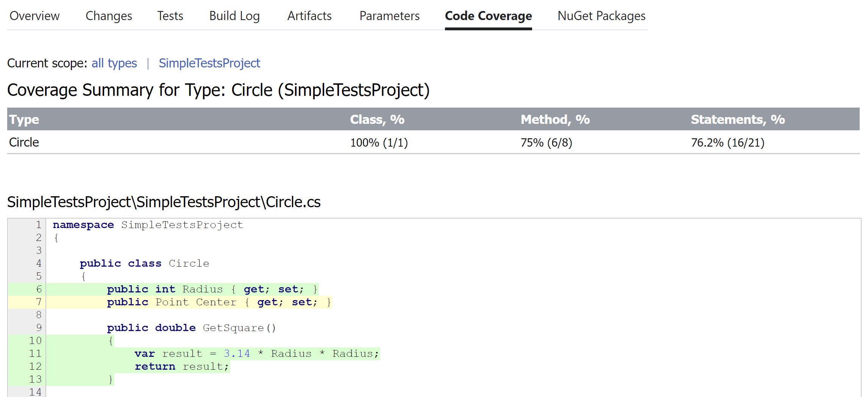Click the Class percentage column header

[377, 119]
